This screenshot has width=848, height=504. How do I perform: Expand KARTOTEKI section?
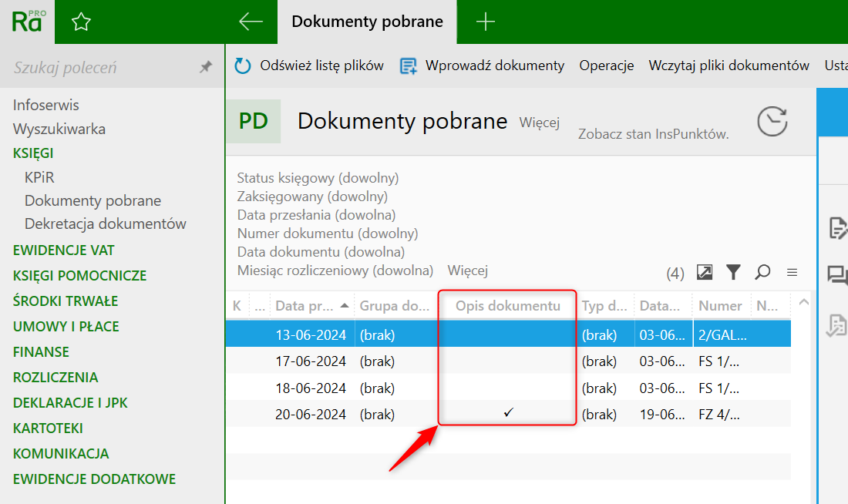(x=48, y=428)
